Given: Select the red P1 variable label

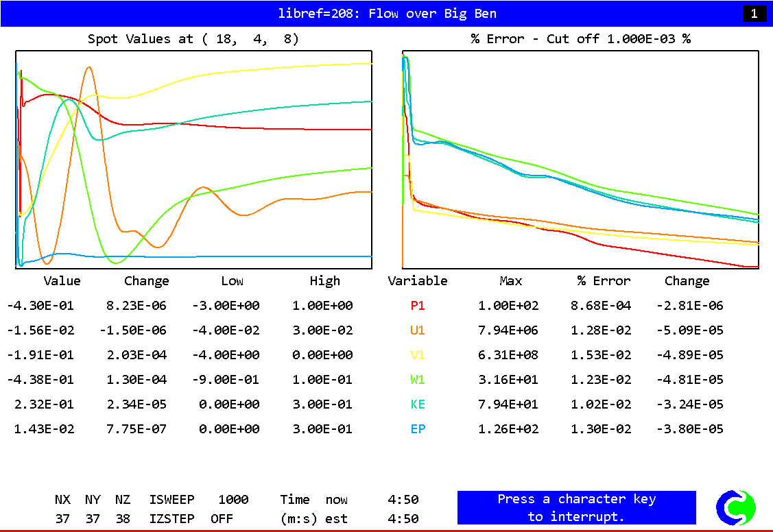Looking at the screenshot, I should (x=418, y=306).
